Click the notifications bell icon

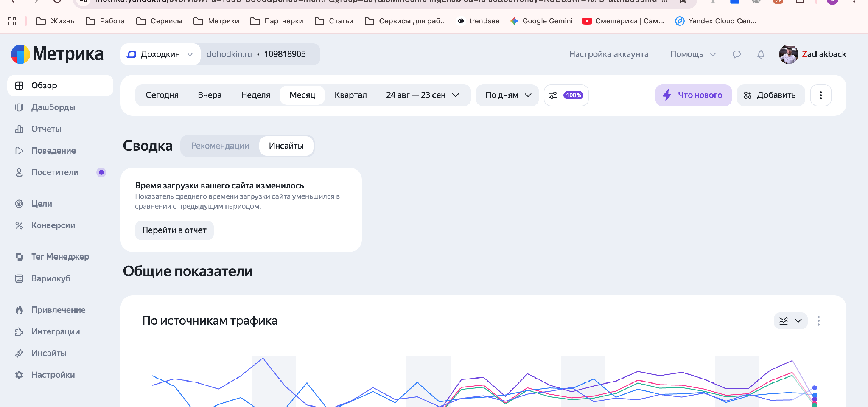(761, 54)
